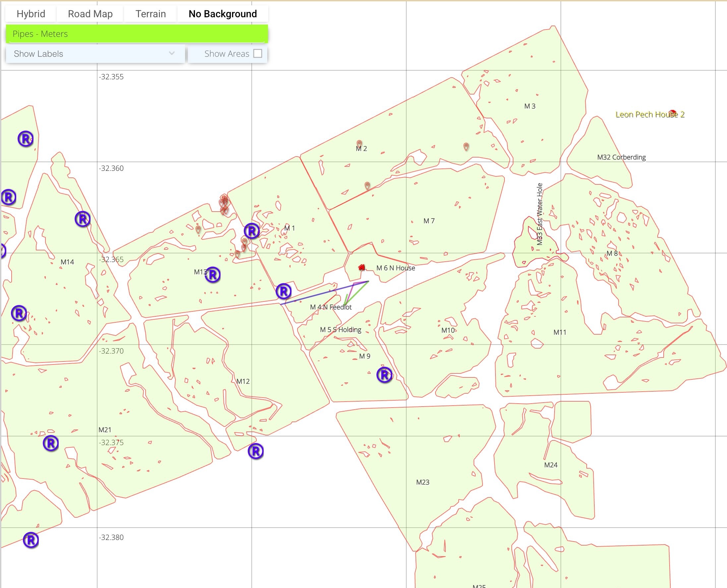Click the M 8 paddock label
The height and width of the screenshot is (588, 727).
pyautogui.click(x=612, y=253)
